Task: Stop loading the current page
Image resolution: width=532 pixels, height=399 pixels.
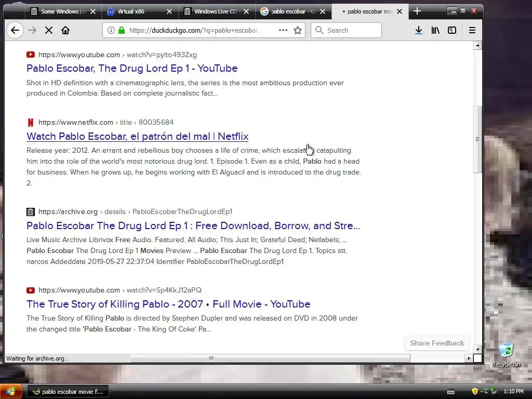Action: coord(49,30)
